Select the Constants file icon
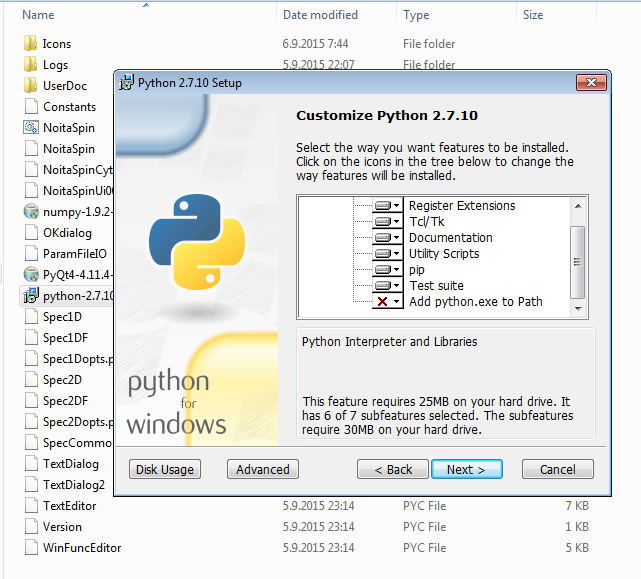Image resolution: width=641 pixels, height=579 pixels. click(31, 106)
